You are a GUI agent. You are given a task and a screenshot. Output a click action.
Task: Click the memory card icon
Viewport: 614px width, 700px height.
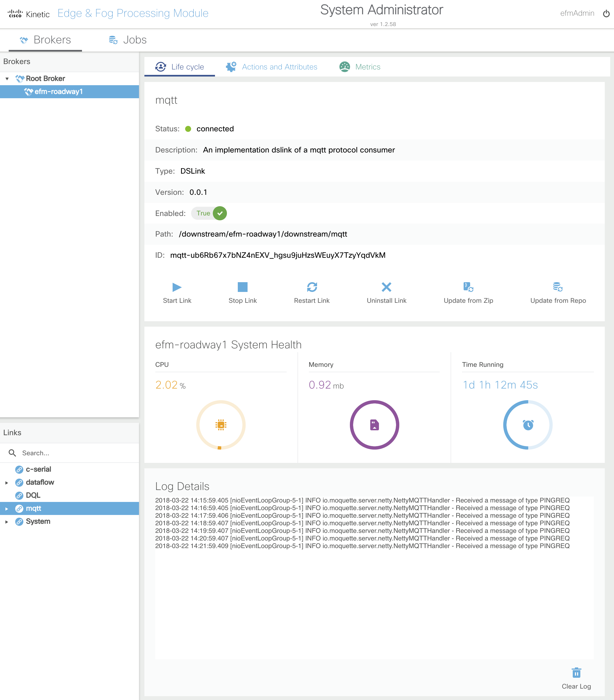point(375,425)
